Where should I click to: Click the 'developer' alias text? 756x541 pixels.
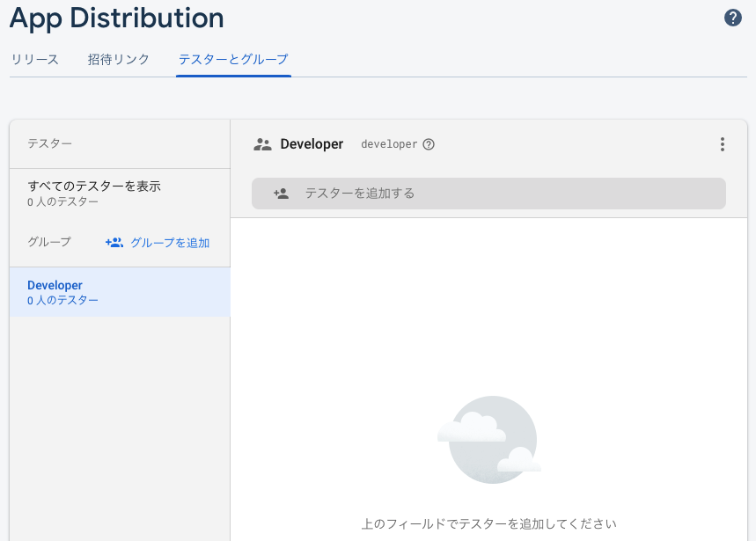[x=389, y=144]
